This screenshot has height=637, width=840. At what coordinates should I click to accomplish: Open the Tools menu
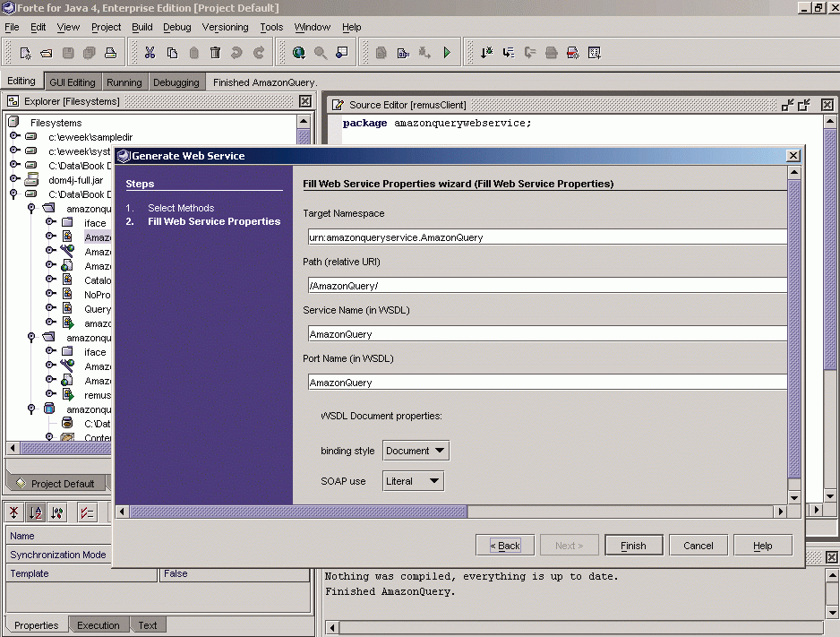[271, 27]
